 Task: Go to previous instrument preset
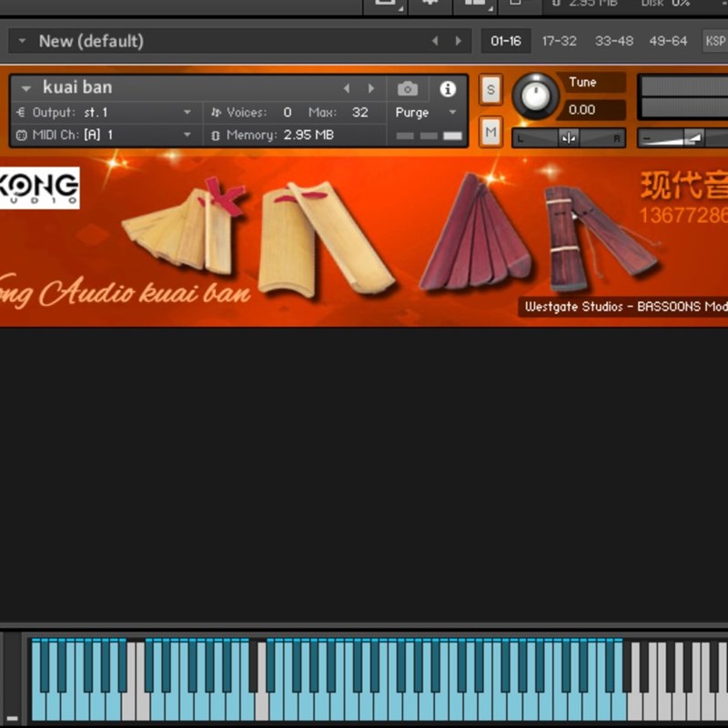pos(347,88)
